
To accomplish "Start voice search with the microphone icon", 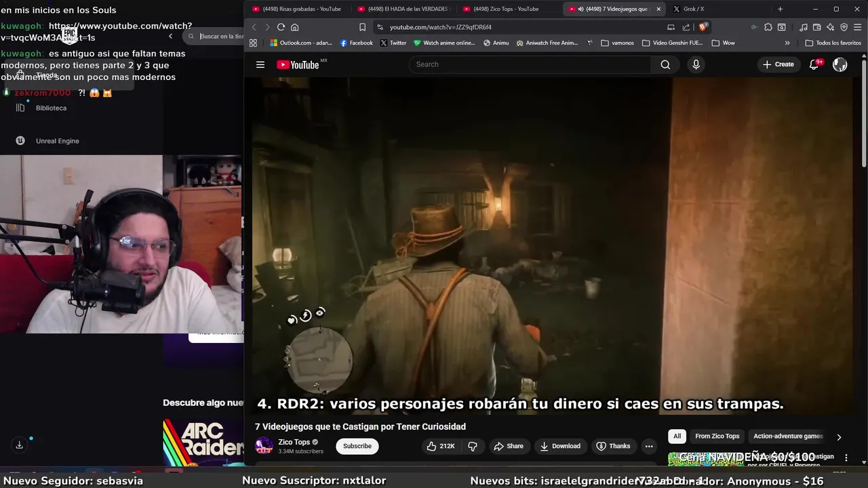I will tap(696, 64).
